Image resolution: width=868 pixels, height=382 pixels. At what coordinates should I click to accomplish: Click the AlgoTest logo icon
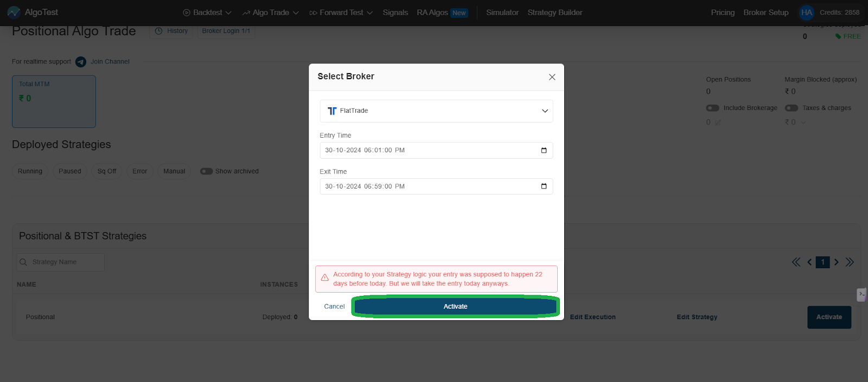[x=14, y=12]
